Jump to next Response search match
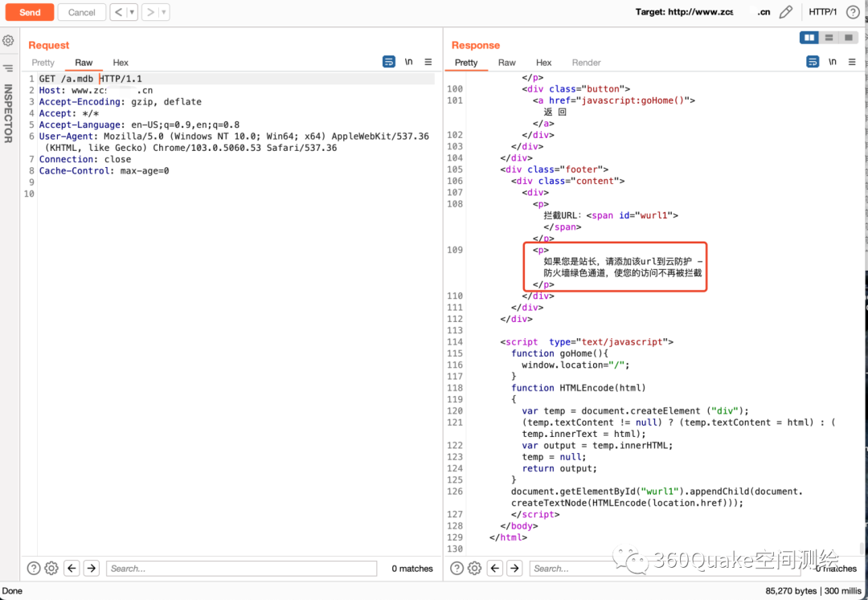This screenshot has width=868, height=600. coord(514,568)
